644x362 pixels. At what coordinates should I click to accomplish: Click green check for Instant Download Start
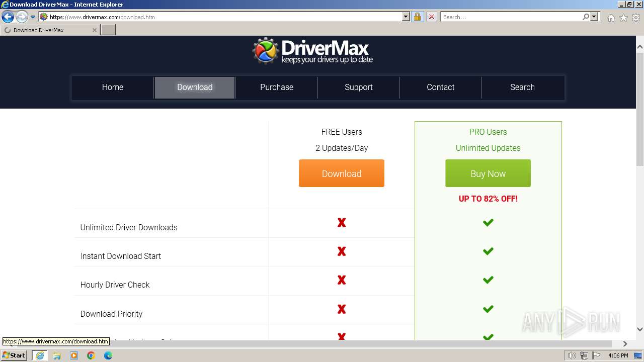click(x=488, y=251)
